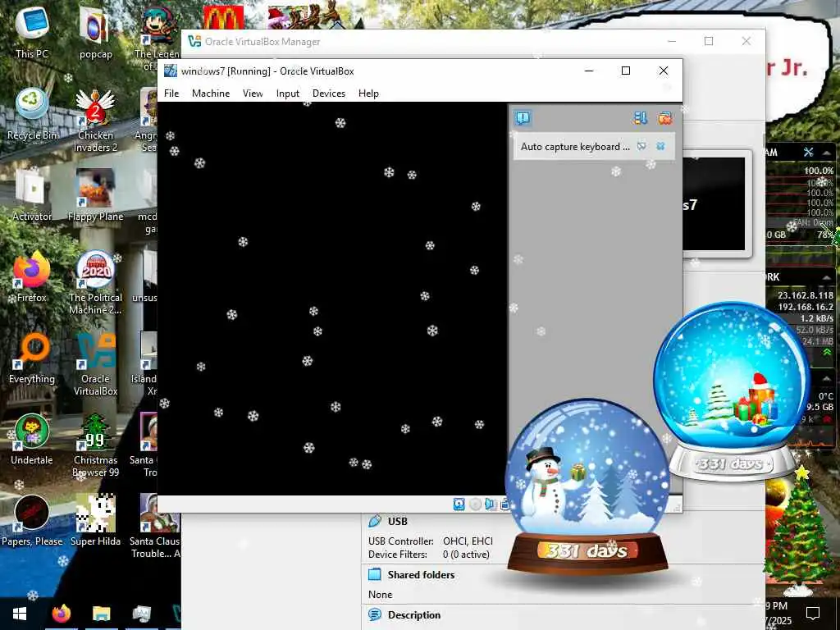This screenshot has width=840, height=630.
Task: Collapse the sidebar gadget section ending in RK
Action: (827, 277)
